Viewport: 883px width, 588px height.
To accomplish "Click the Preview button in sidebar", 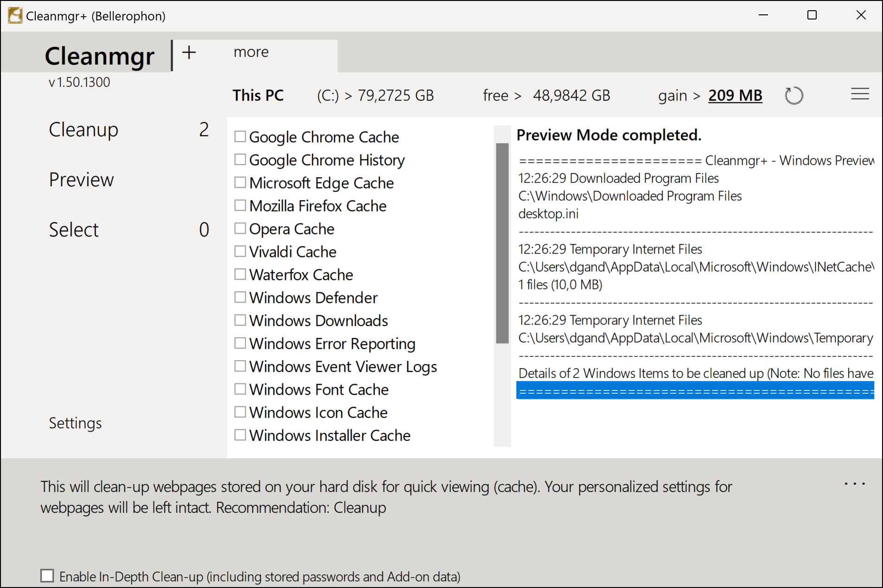I will (x=81, y=180).
